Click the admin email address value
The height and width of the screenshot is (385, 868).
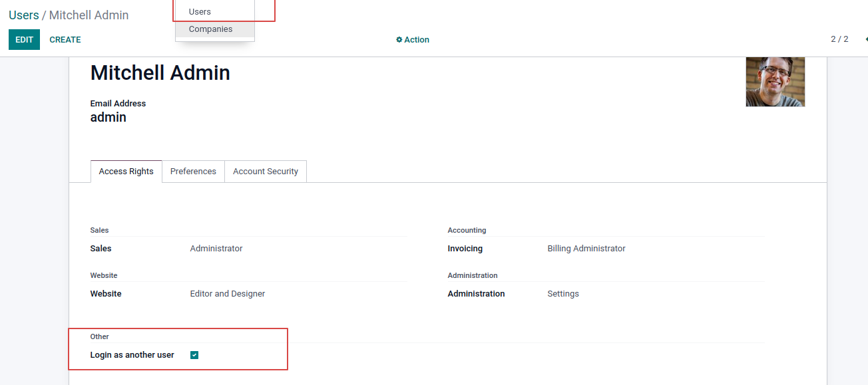click(108, 118)
